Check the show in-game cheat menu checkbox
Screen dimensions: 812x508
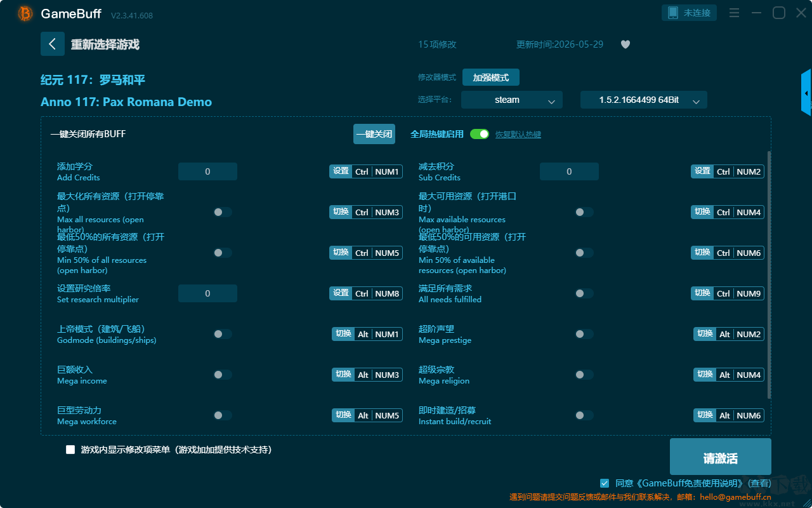[x=70, y=450]
